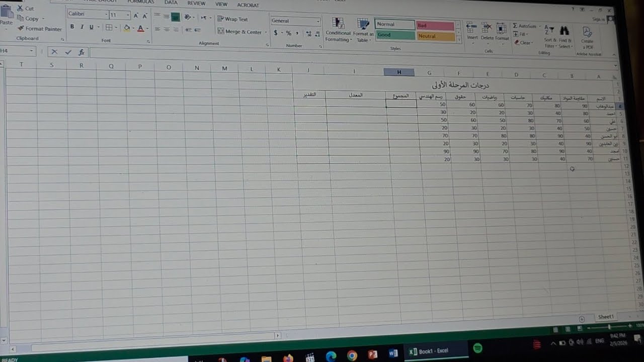
Task: Apply percent style format
Action: coord(289,33)
